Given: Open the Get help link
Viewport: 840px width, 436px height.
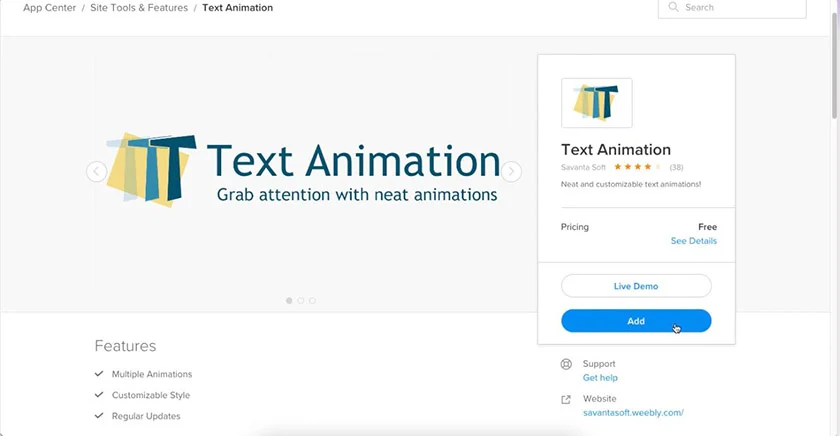Looking at the screenshot, I should pyautogui.click(x=600, y=378).
